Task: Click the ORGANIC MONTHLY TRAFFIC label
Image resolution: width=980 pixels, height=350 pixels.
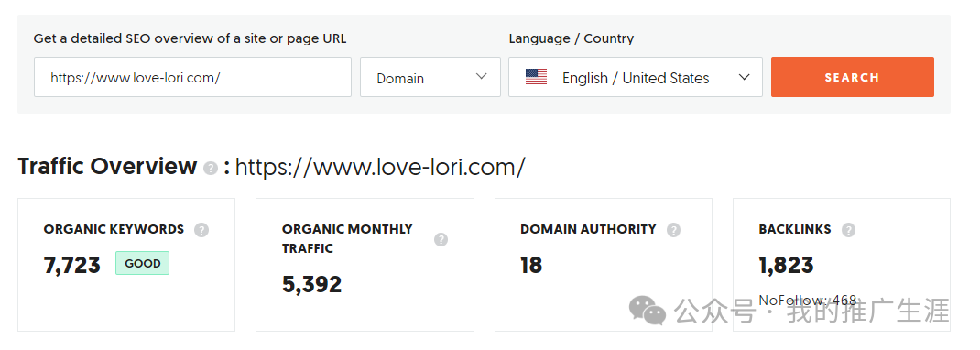Action: (x=347, y=239)
